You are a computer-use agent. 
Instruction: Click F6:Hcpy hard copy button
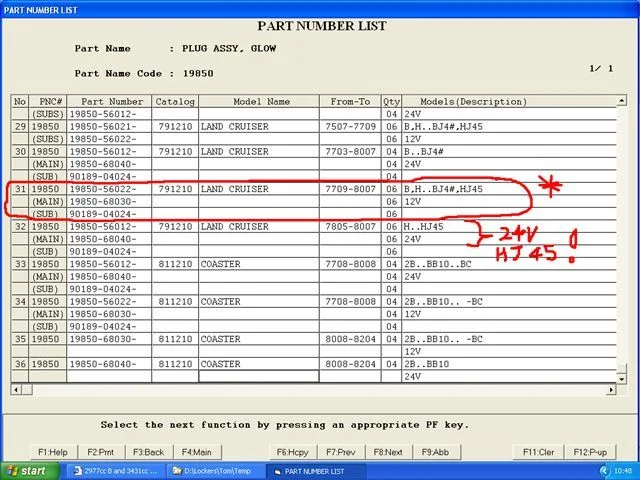[x=291, y=452]
